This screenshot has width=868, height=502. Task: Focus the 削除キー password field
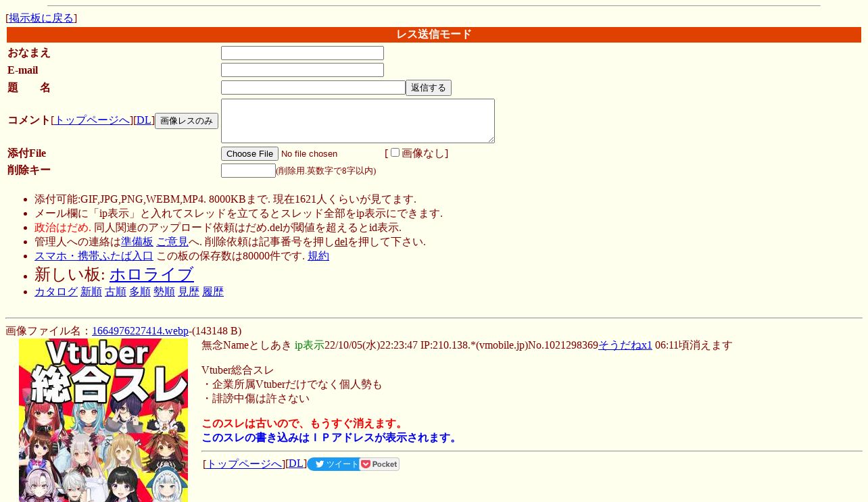pos(248,170)
